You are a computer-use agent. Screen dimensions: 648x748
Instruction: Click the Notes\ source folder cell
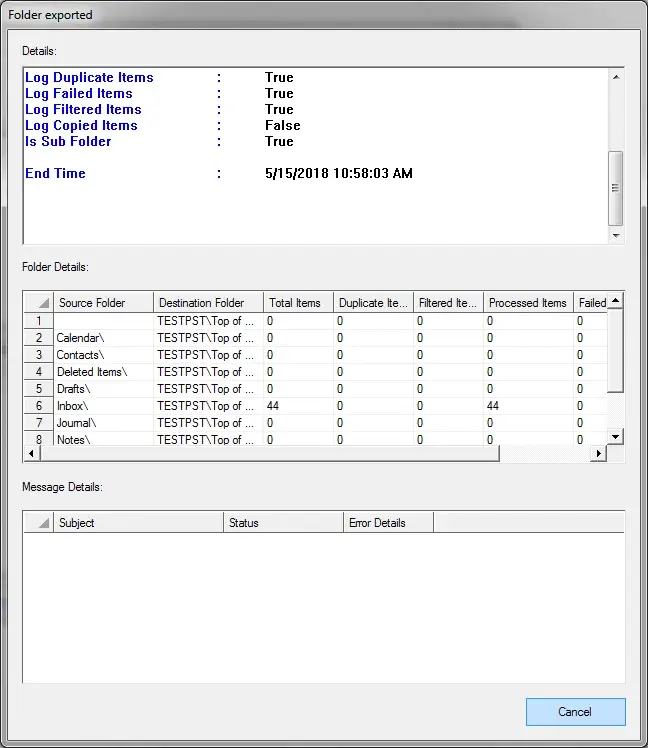[x=104, y=439]
